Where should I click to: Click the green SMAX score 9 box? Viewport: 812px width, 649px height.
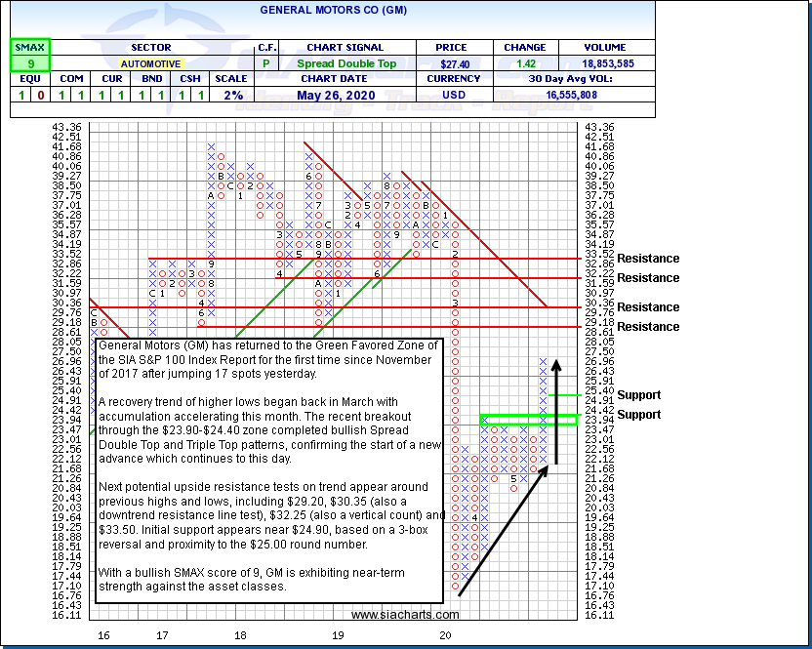point(28,63)
